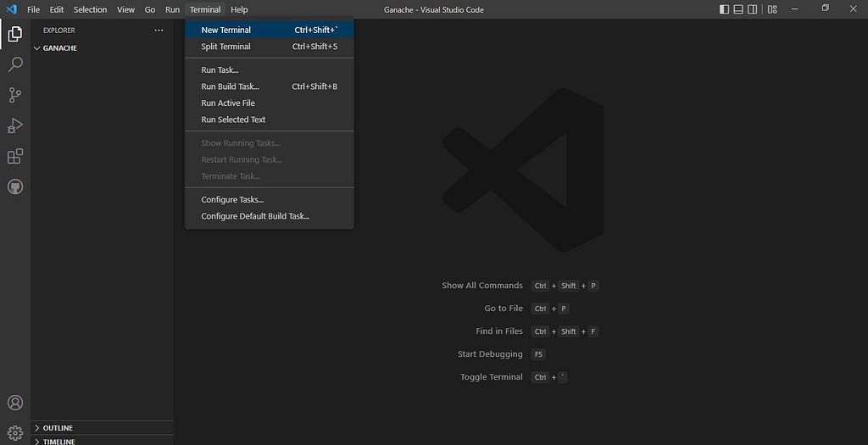Select Run Selected Text menu entry

[270, 120]
